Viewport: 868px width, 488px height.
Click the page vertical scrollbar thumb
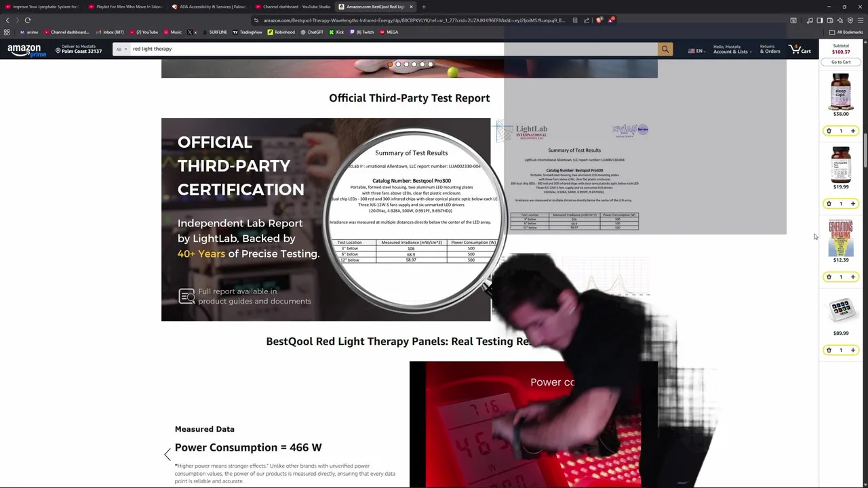(x=865, y=149)
